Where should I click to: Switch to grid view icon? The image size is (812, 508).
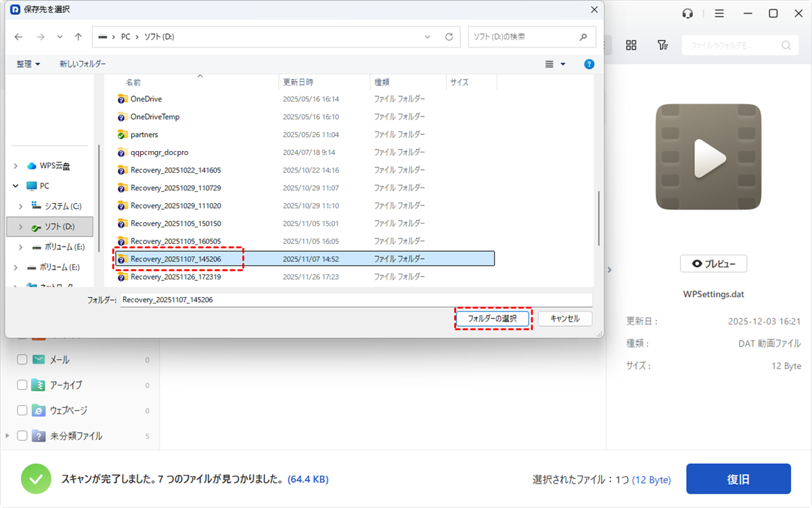(631, 45)
